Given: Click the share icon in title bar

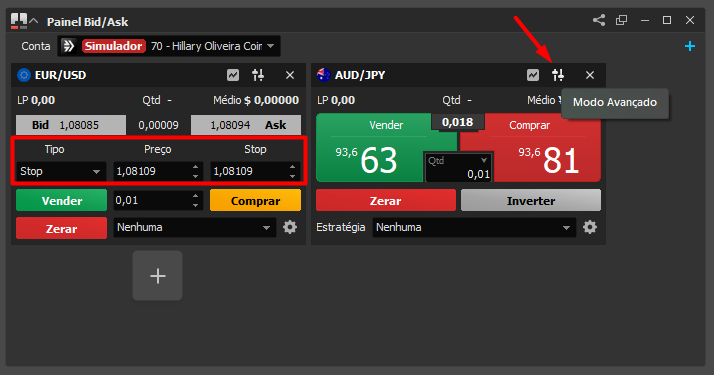Looking at the screenshot, I should [x=599, y=20].
